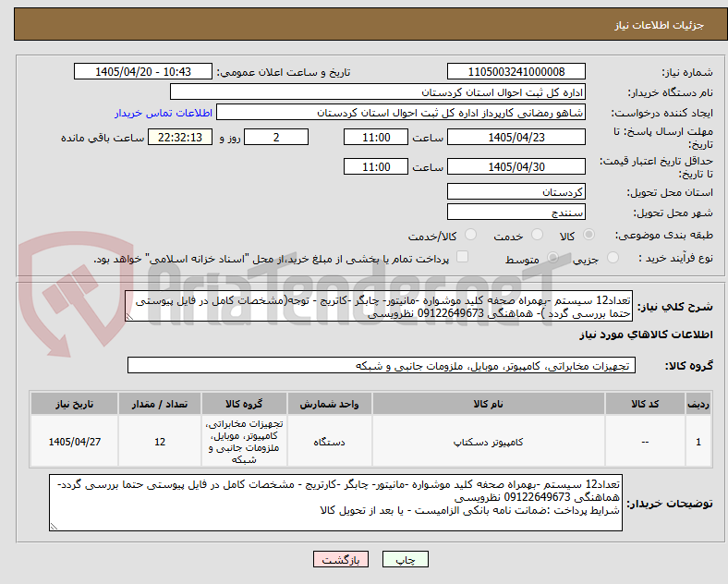Click the row number cell 1
728x584 pixels.
(x=698, y=442)
